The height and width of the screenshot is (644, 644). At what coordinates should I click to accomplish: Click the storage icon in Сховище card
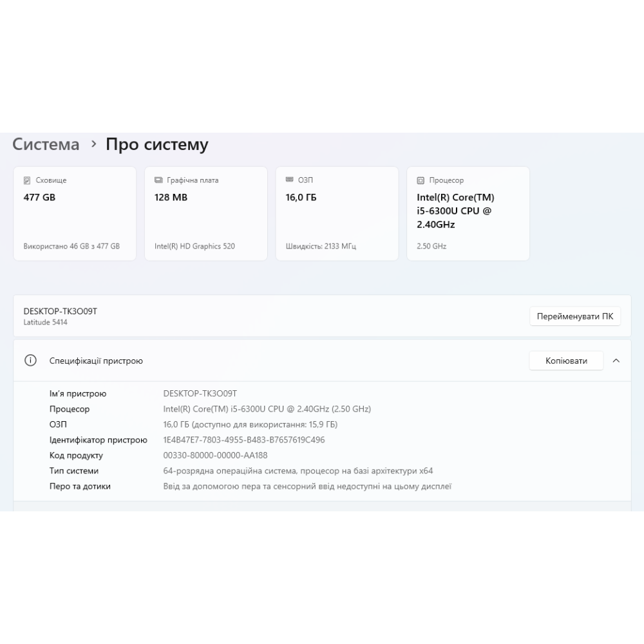point(27,180)
